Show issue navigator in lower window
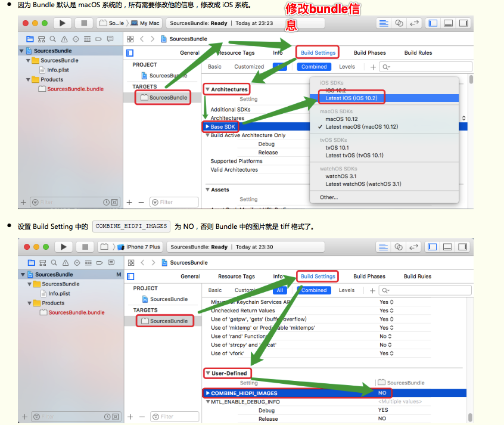Screen dimensions: 504x425 coord(66,263)
